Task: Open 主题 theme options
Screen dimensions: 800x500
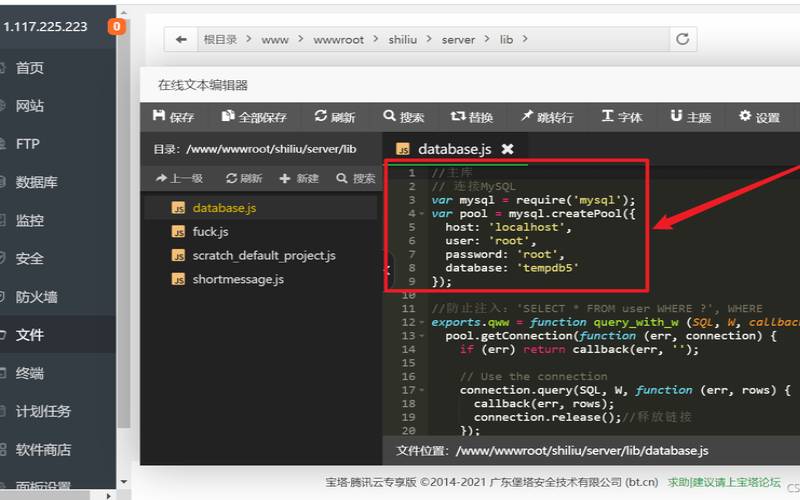Action: pos(691,117)
